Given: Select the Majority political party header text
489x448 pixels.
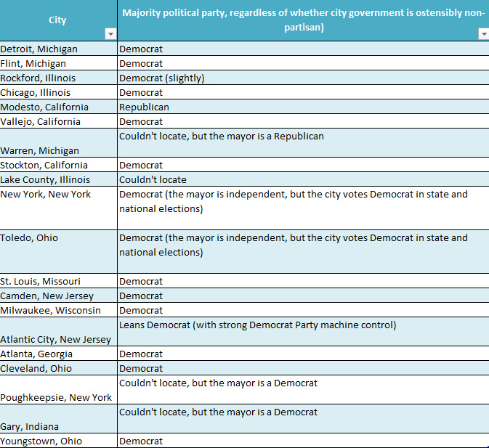Looking at the screenshot, I should (304, 20).
